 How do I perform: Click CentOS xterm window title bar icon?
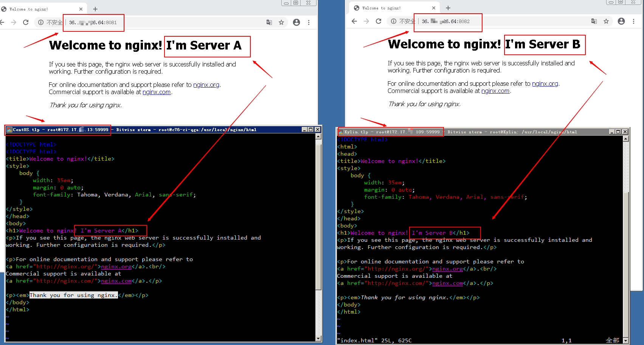pyautogui.click(x=9, y=130)
